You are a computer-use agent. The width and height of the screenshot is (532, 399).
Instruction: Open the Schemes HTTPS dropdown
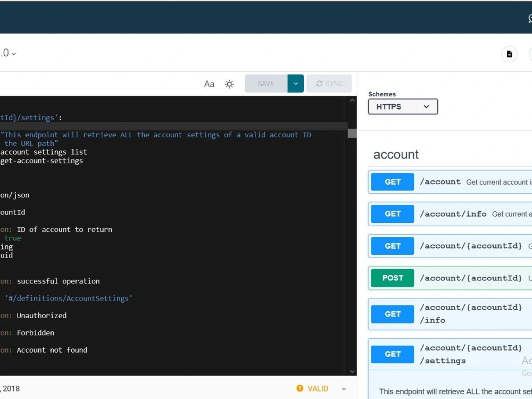pos(403,106)
